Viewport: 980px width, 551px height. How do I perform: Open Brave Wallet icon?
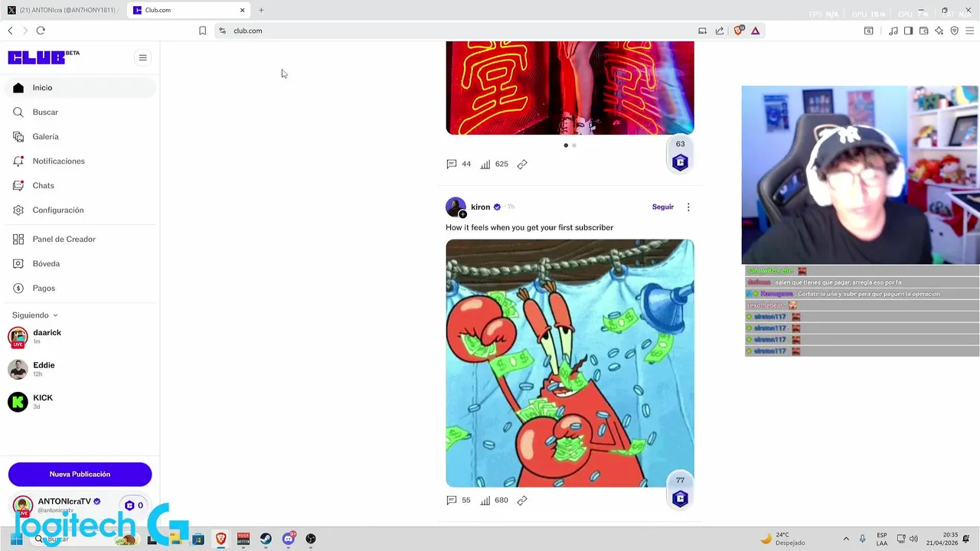pos(924,31)
